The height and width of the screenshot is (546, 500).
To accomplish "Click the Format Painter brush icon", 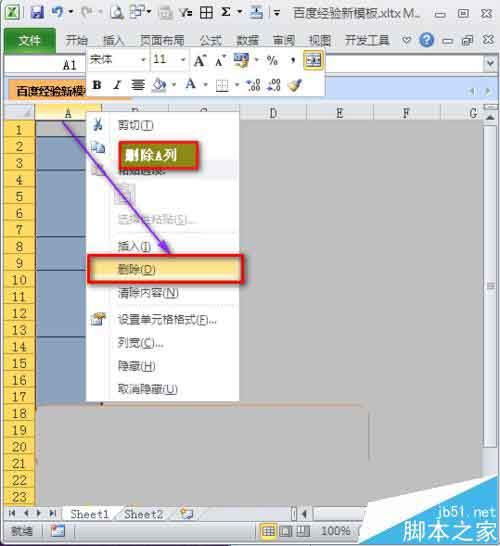I will click(294, 85).
